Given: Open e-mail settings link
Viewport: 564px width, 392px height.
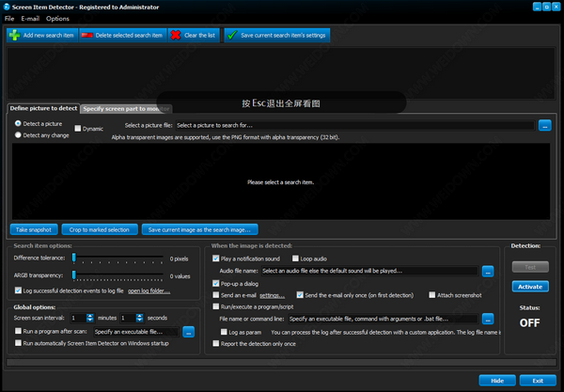Looking at the screenshot, I should pyautogui.click(x=272, y=295).
